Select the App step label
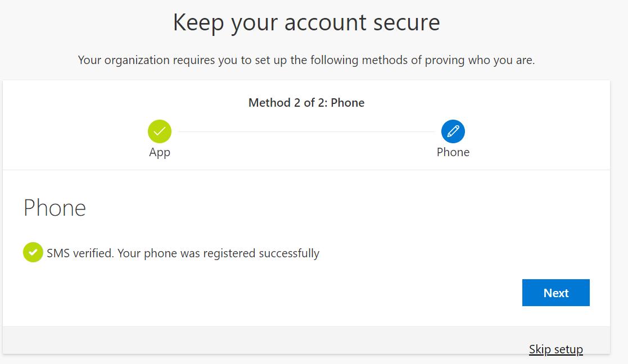The image size is (628, 364). tap(160, 152)
